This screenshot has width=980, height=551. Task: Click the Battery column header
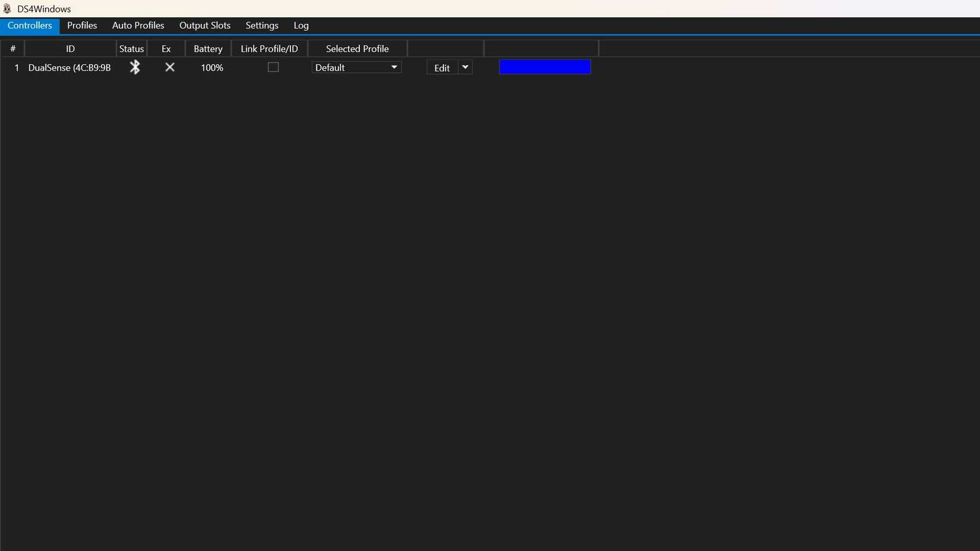tap(208, 49)
